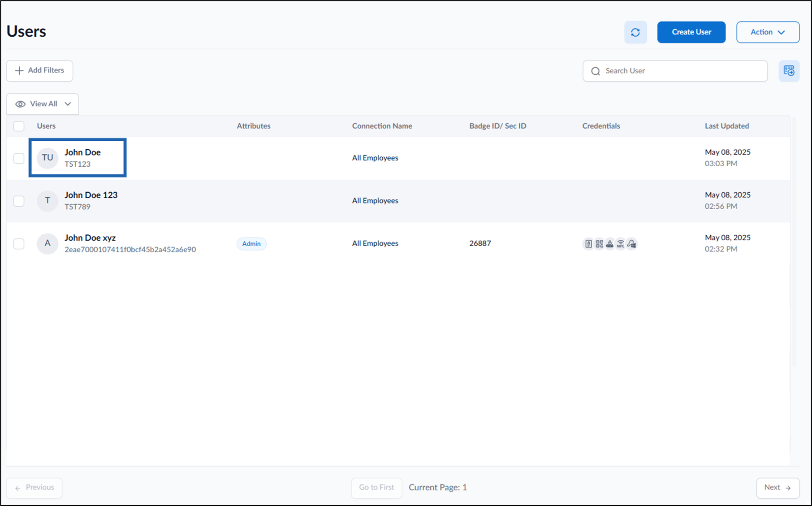The image size is (812, 506).
Task: Refresh the users list
Action: pyautogui.click(x=635, y=32)
